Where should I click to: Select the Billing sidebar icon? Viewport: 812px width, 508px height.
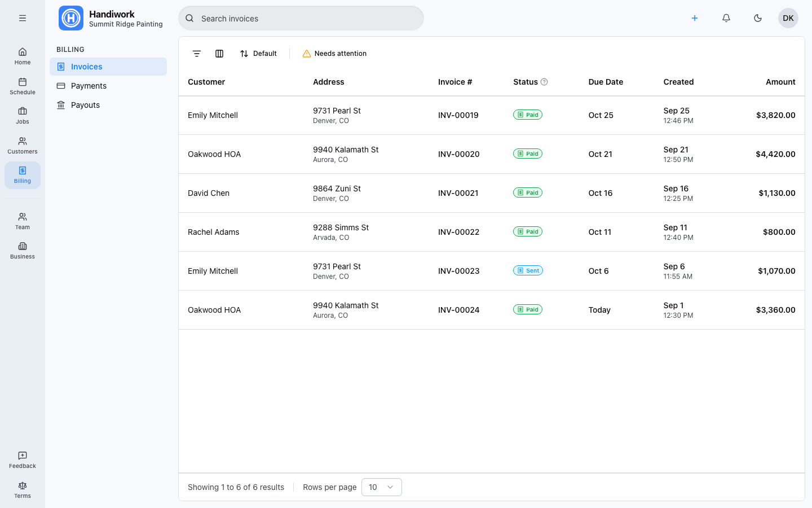pyautogui.click(x=23, y=175)
